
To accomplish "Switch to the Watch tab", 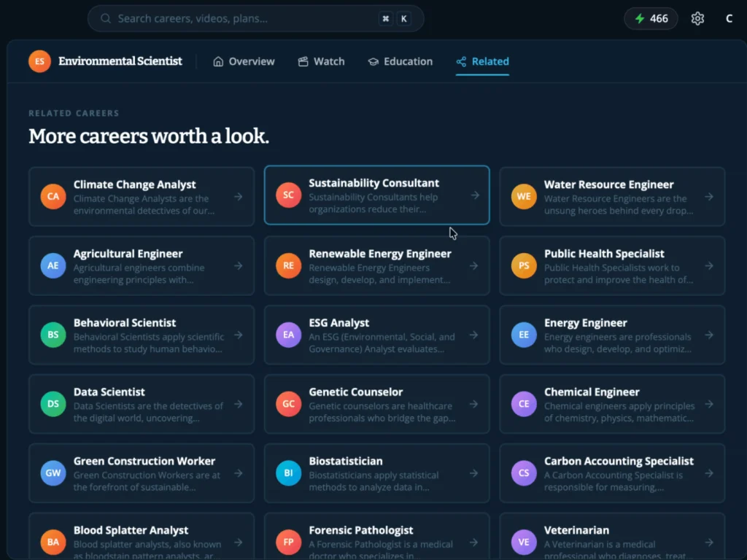I will click(x=321, y=61).
